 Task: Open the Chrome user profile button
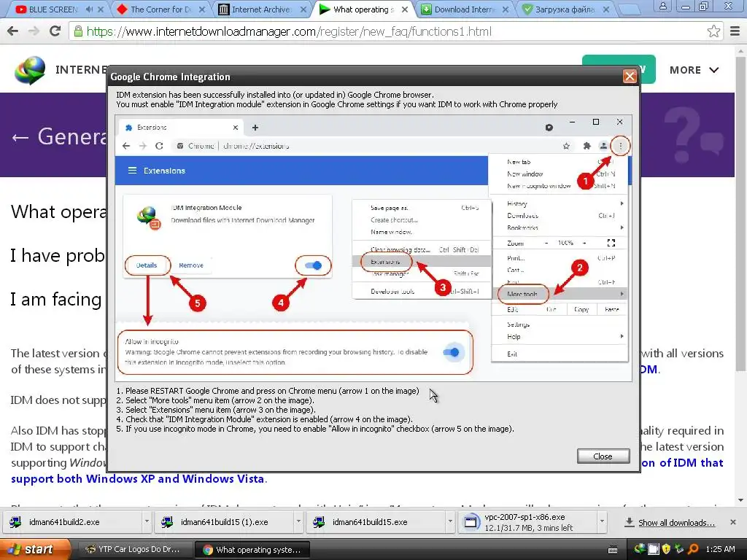662,7
